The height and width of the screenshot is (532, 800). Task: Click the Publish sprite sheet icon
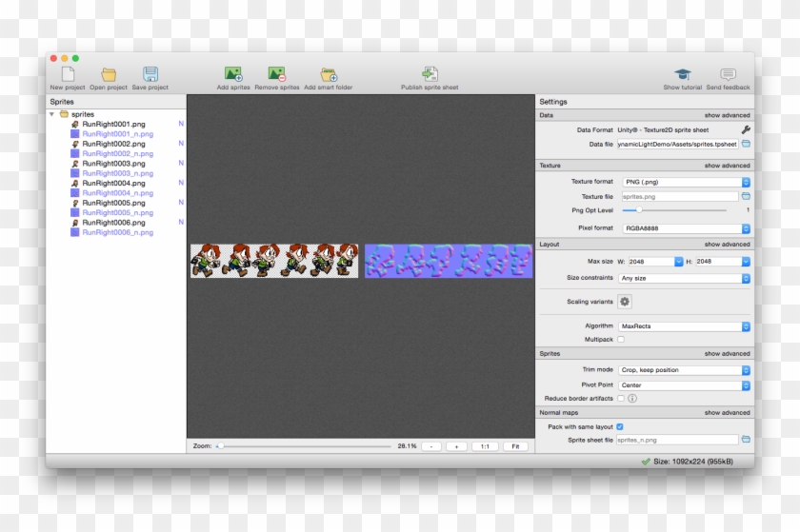(430, 74)
